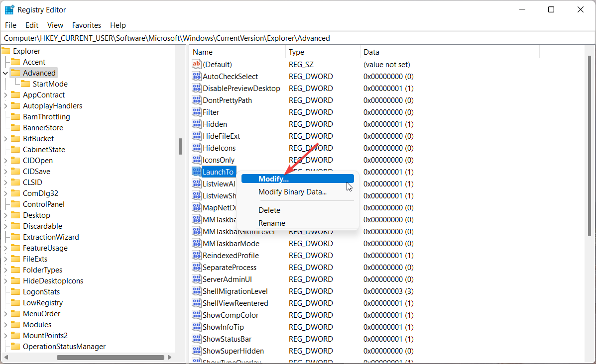Select the AppContract folder icon
This screenshot has width=596, height=364.
coord(16,94)
